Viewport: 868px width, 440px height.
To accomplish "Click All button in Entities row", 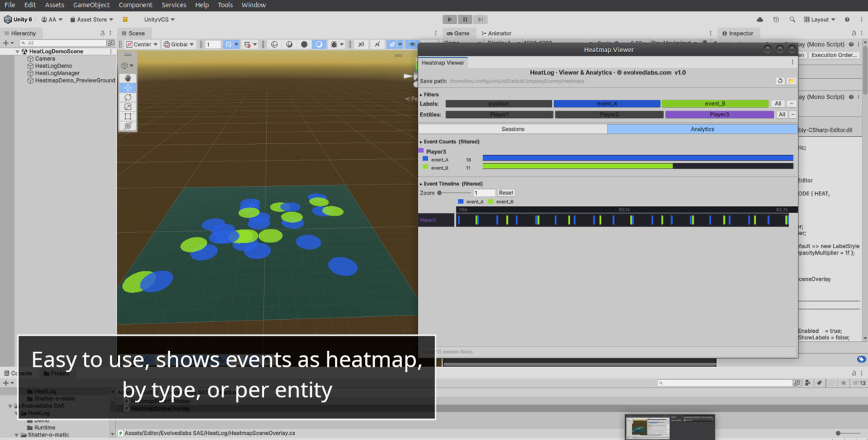I will click(782, 114).
